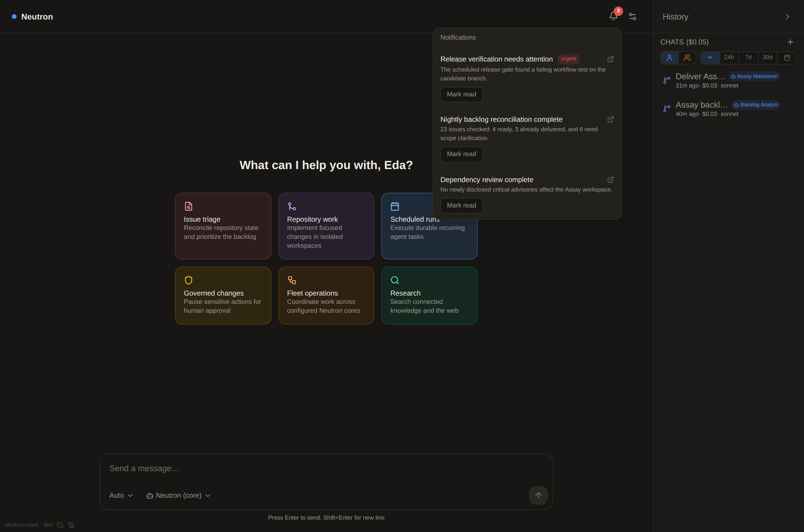Open the settings sliders icon

(x=632, y=16)
